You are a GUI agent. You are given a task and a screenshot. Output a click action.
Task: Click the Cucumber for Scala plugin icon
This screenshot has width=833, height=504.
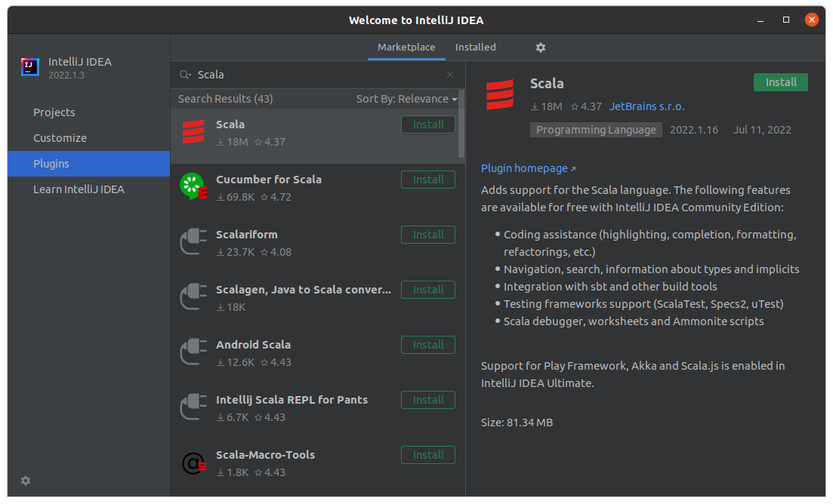[x=193, y=187]
